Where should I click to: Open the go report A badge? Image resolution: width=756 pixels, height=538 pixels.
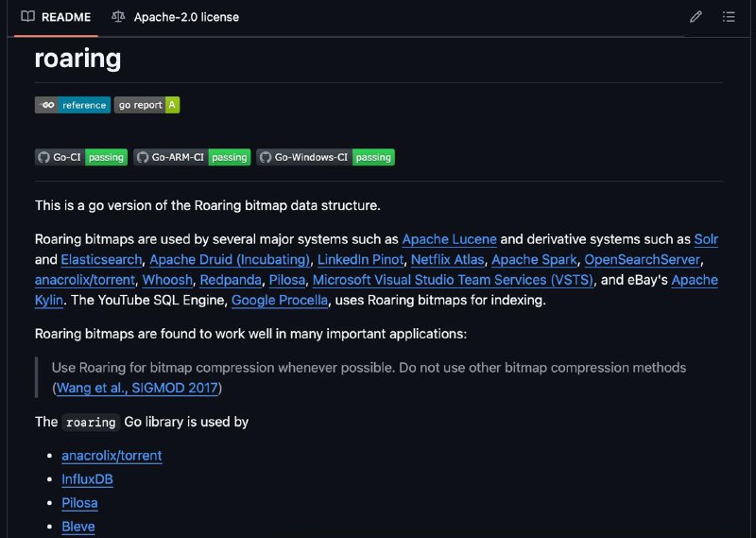coord(147,105)
